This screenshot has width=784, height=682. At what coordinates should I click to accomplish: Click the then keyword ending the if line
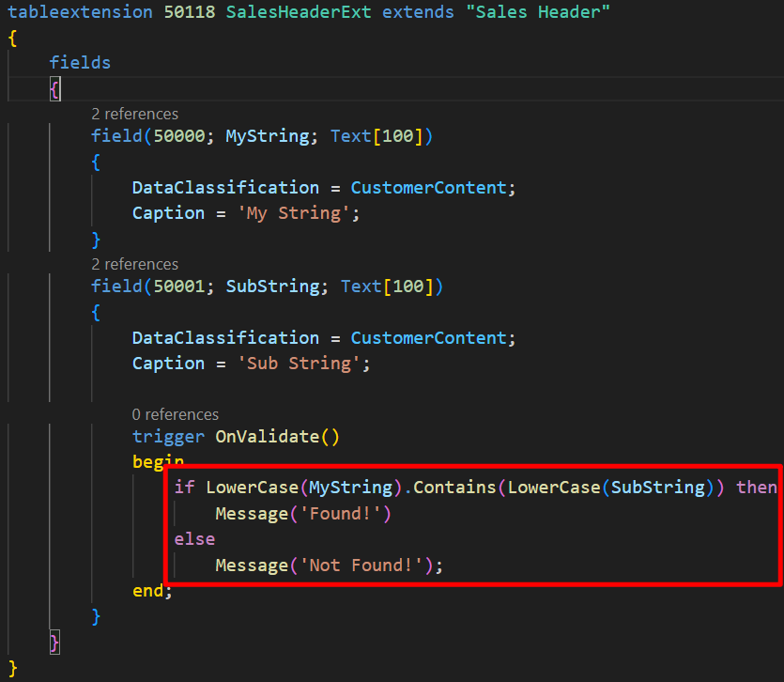(756, 487)
